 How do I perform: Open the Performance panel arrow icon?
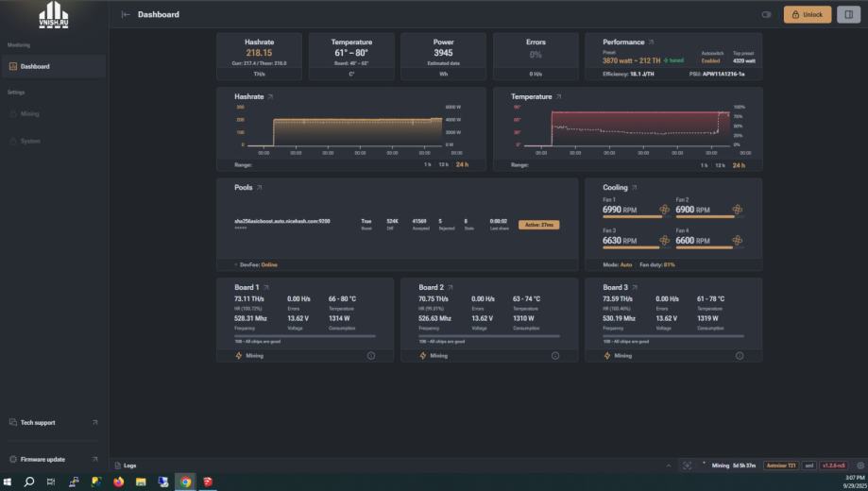[x=651, y=42]
